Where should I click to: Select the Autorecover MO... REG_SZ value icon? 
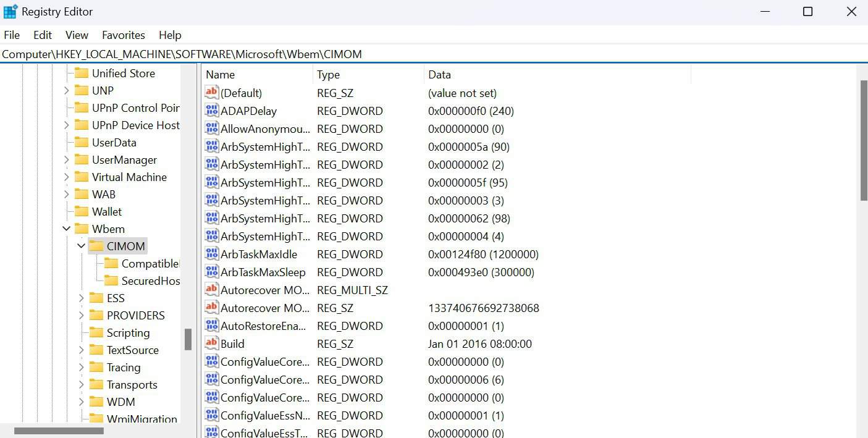[x=212, y=308]
